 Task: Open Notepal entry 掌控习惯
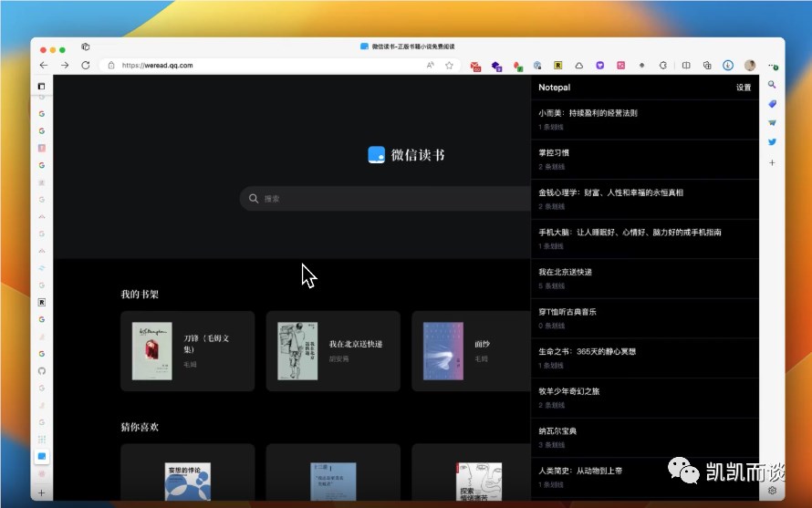[645, 160]
